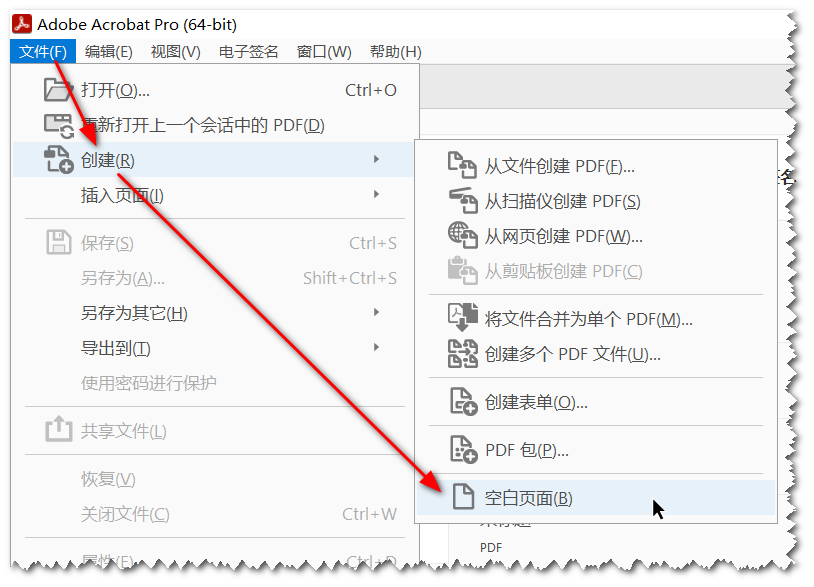This screenshot has width=814, height=587.
Task: Click the icon for 从文件创建 PDF
Action: pos(462,165)
